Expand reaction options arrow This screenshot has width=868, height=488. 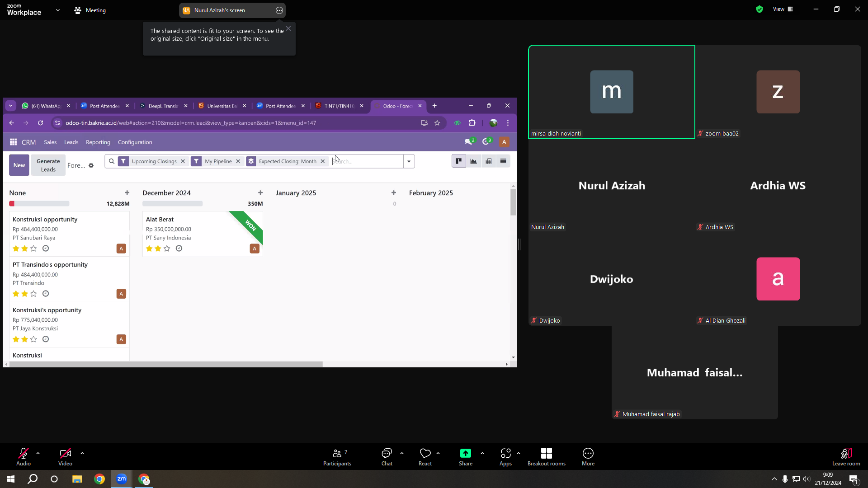coord(438,453)
